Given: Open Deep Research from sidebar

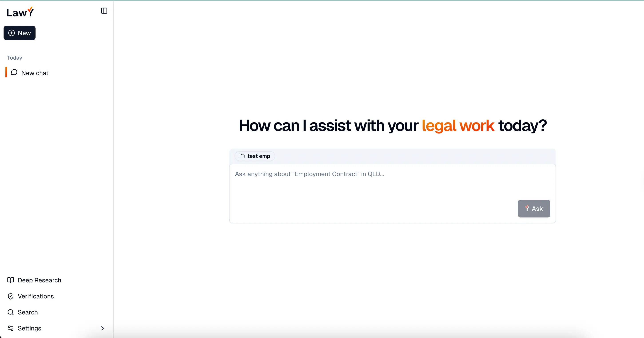Looking at the screenshot, I should pyautogui.click(x=40, y=280).
